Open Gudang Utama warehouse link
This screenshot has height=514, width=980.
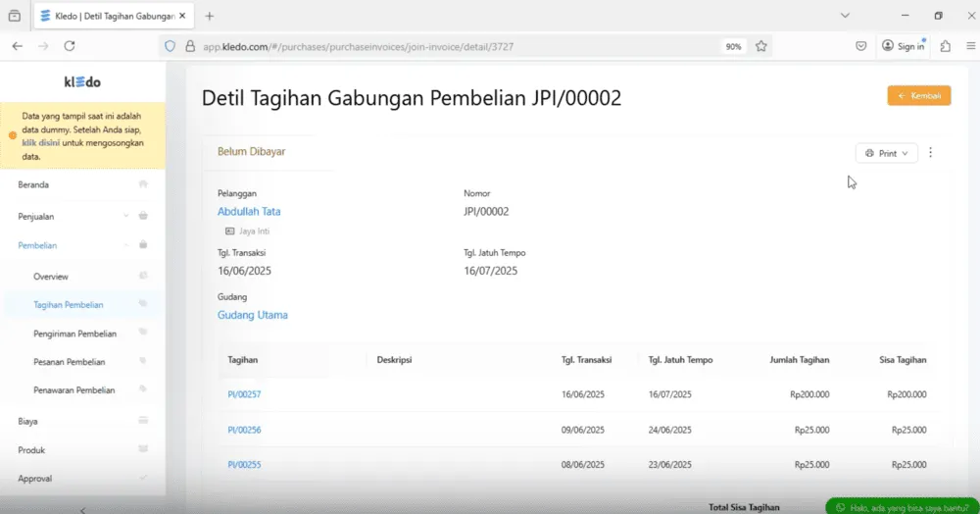click(x=253, y=315)
